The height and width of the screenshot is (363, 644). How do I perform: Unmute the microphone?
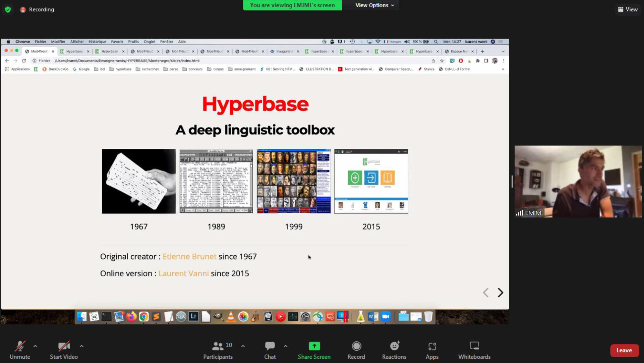point(20,346)
